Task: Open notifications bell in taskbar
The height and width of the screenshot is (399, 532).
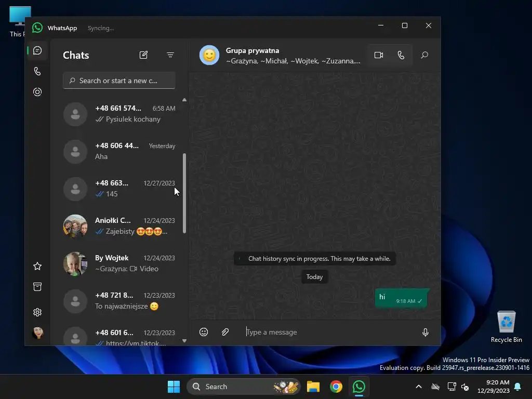Action: point(518,387)
